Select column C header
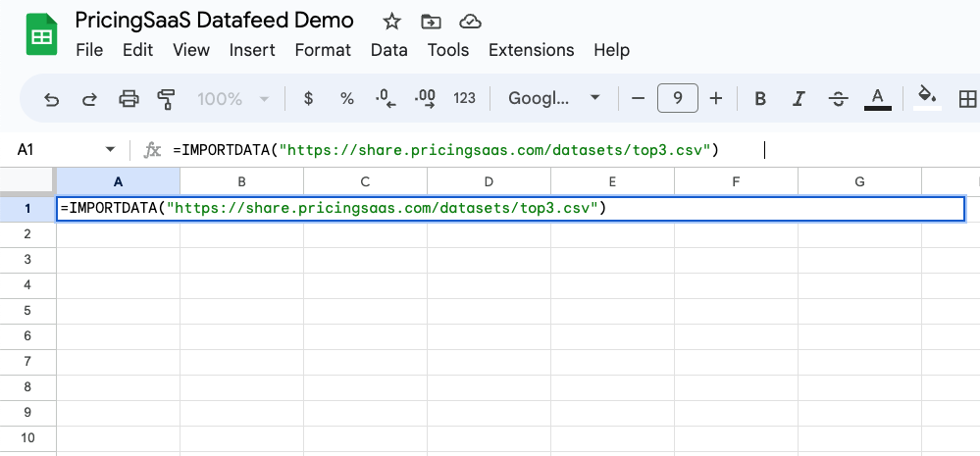Viewport: 980px width, 456px height. tap(366, 181)
